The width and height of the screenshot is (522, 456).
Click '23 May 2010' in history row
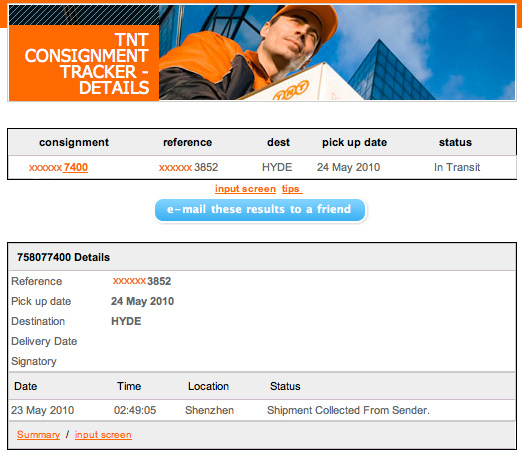coord(42,410)
